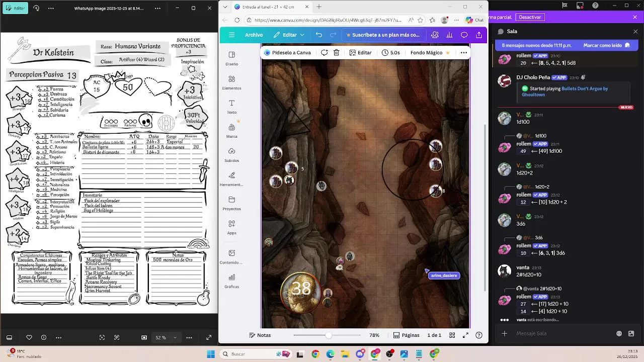Add a comment from floating toolbar
This screenshot has height=362, width=644.
click(325, 52)
